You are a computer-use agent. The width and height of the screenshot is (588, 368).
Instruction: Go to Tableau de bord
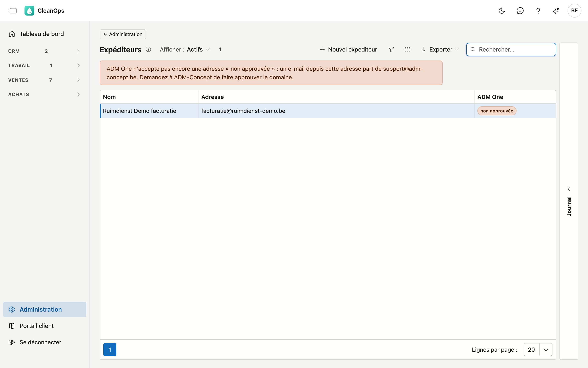tap(44, 34)
